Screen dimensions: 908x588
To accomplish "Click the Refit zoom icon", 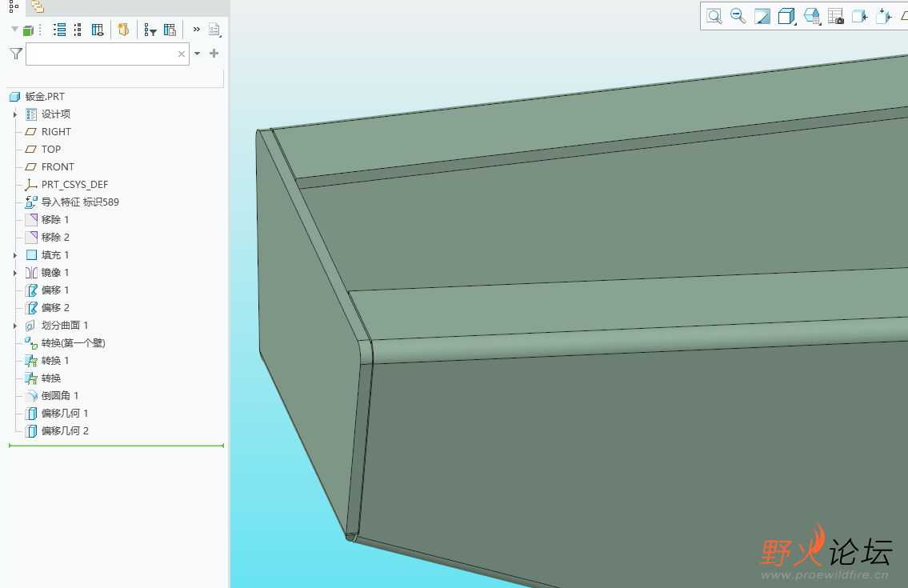I will pyautogui.click(x=714, y=16).
